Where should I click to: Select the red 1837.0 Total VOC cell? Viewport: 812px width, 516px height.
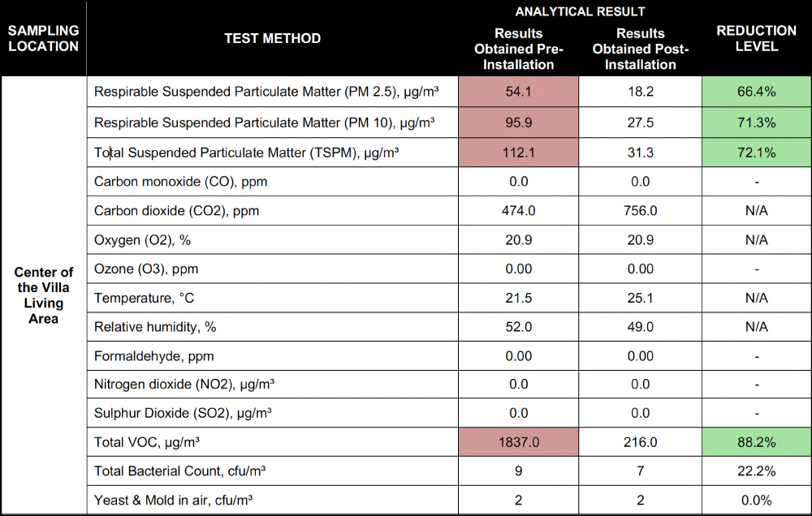[518, 442]
